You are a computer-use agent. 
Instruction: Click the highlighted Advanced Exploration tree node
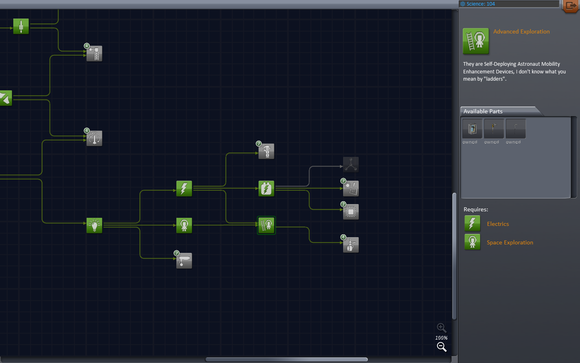(266, 225)
